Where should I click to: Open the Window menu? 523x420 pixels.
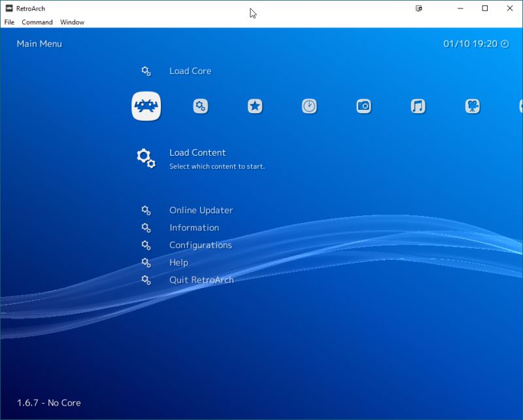point(72,22)
